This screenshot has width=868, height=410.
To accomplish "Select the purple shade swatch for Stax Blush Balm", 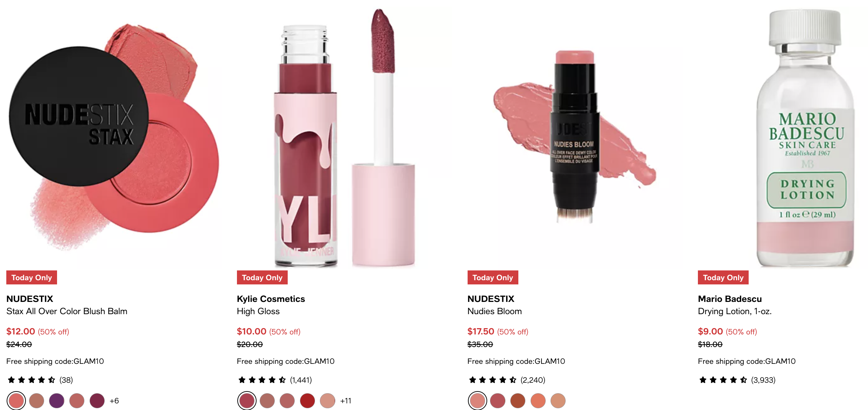I will tap(57, 401).
